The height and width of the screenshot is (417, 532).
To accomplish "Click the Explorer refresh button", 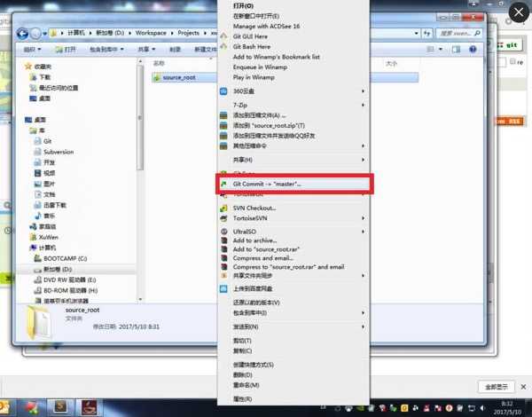I will tap(427, 34).
